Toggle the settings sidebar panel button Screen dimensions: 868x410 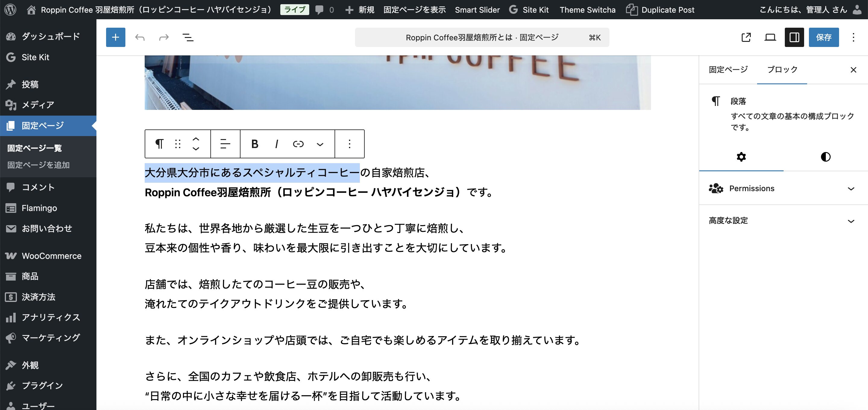pos(794,37)
